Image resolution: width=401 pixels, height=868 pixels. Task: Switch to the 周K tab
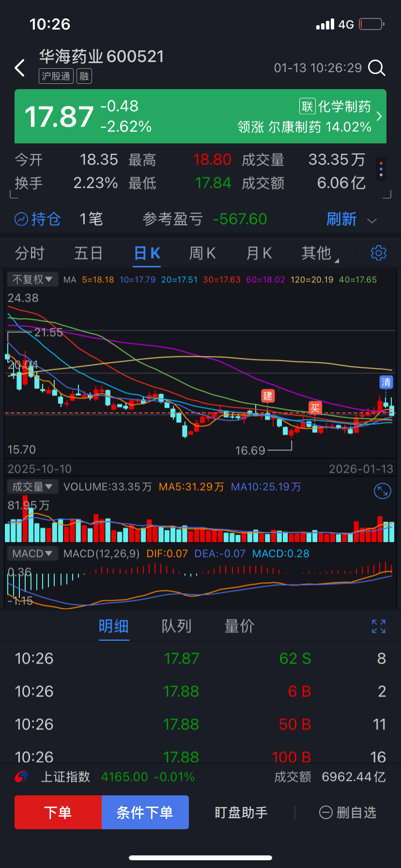pyautogui.click(x=202, y=253)
